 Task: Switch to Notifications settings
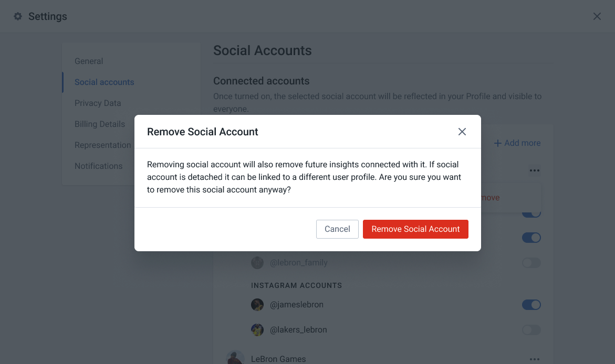coord(98,166)
